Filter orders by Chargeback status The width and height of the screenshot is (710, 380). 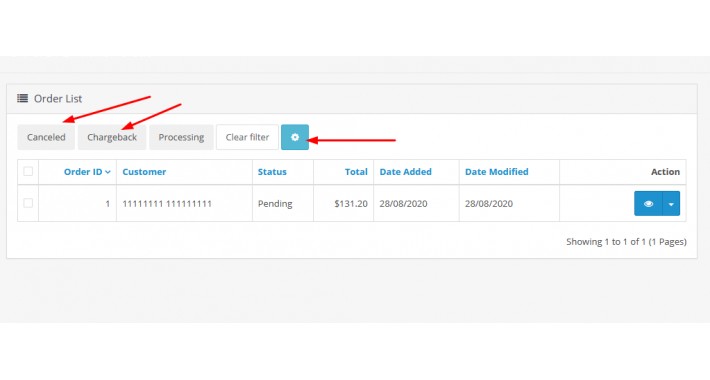(x=112, y=137)
